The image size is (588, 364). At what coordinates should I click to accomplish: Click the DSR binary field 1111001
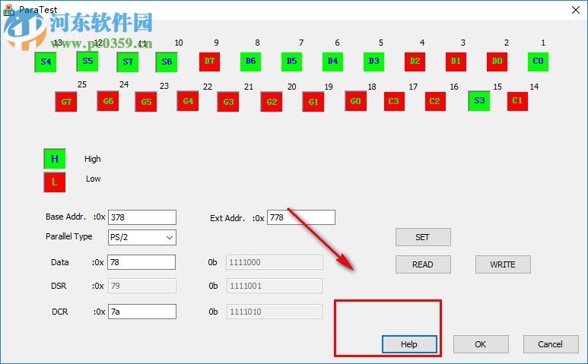275,286
